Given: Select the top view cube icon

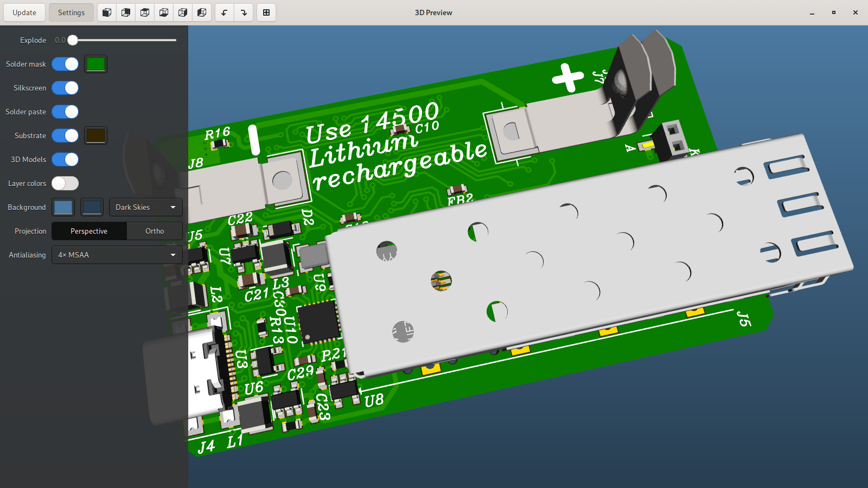Looking at the screenshot, I should [145, 12].
